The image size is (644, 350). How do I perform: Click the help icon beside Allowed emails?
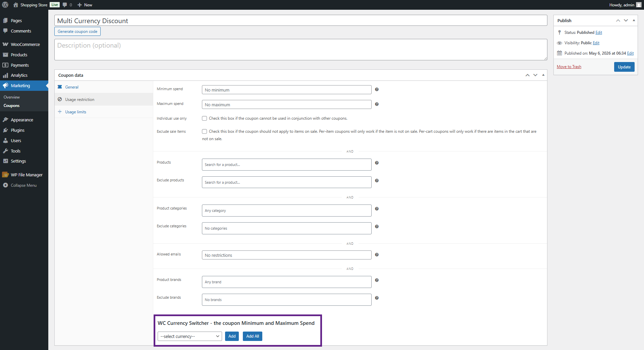[x=377, y=255]
